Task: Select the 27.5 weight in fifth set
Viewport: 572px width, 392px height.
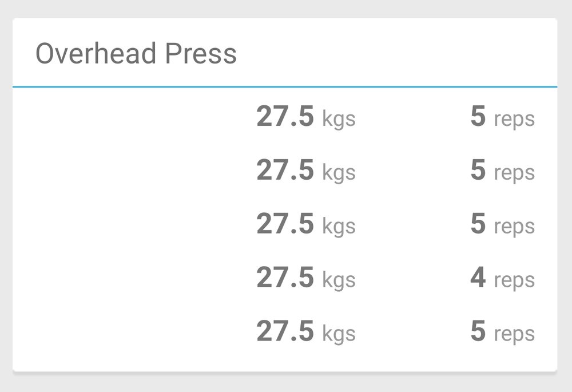Action: coord(285,331)
